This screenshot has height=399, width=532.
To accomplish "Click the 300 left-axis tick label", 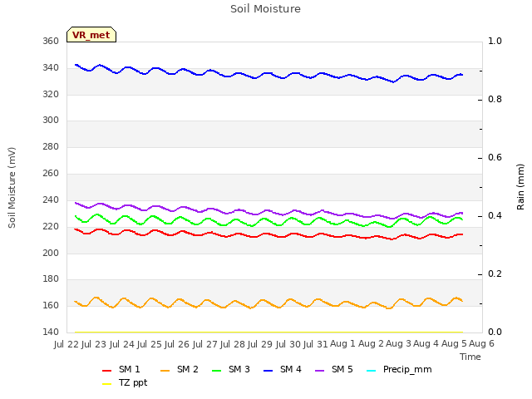I will click(x=51, y=121).
